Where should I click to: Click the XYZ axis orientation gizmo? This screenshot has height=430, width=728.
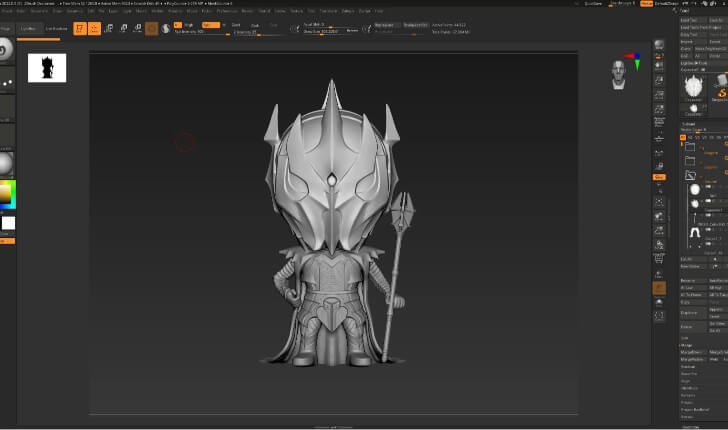(634, 61)
